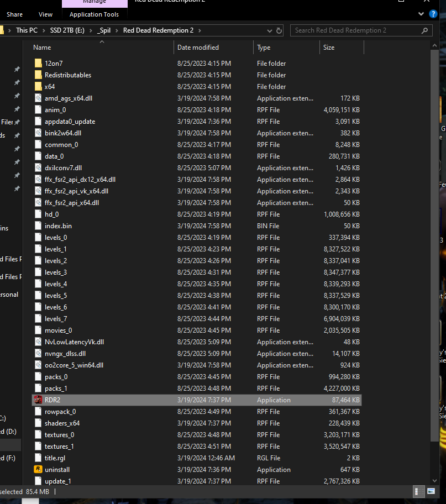Select the appdata0_update file name
446x504 pixels.
70,122
